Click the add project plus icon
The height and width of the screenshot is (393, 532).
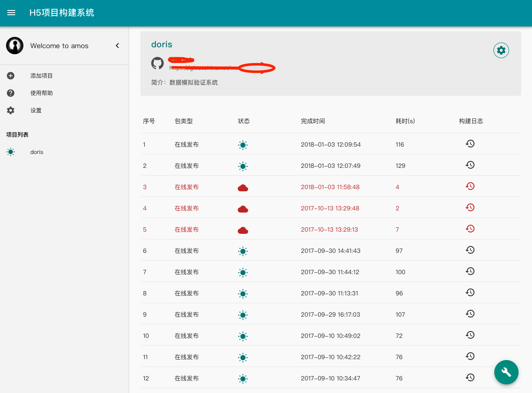coord(11,76)
